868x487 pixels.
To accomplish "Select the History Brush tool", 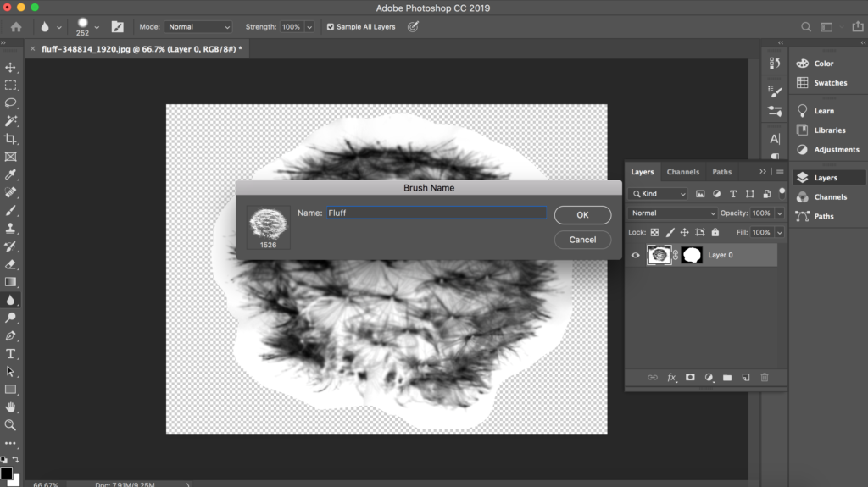I will tap(10, 246).
